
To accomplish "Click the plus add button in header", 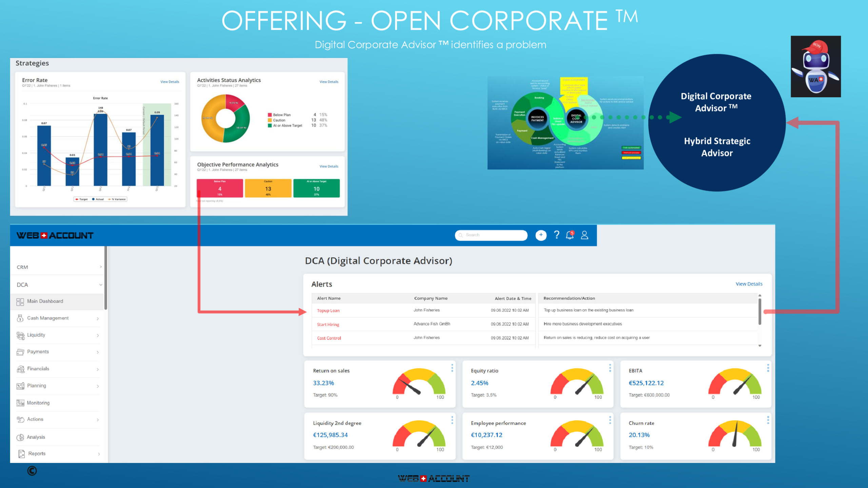I will point(541,235).
